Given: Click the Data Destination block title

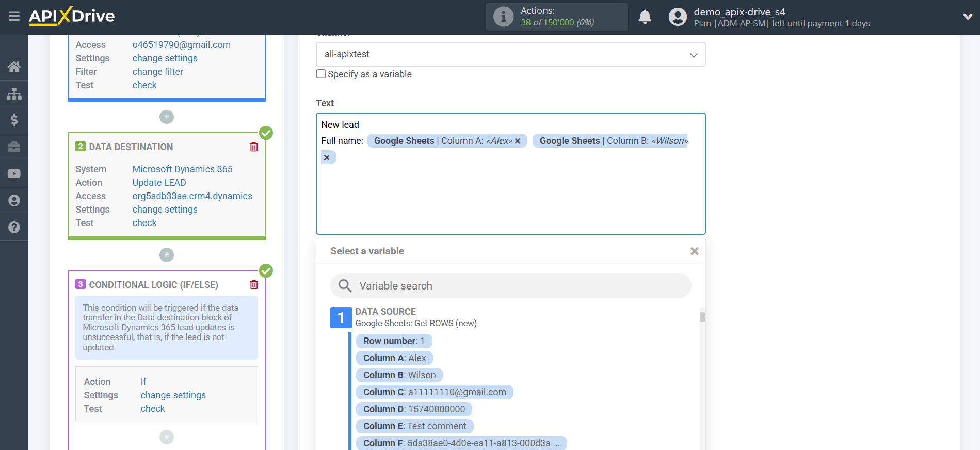Looking at the screenshot, I should tap(131, 147).
